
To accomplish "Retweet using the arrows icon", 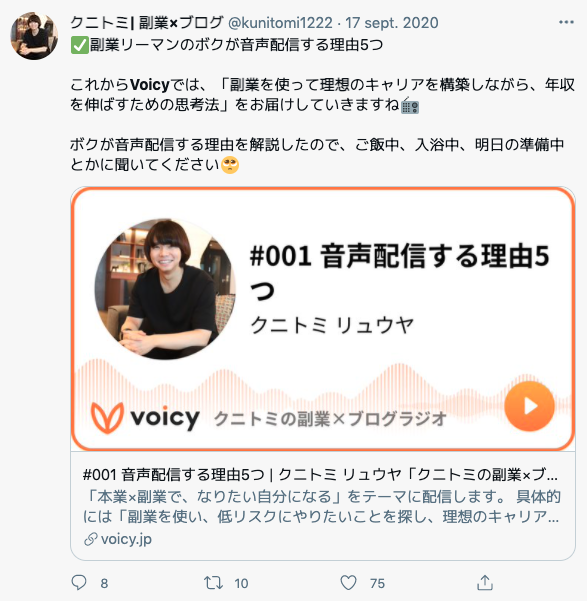I will pyautogui.click(x=213, y=583).
